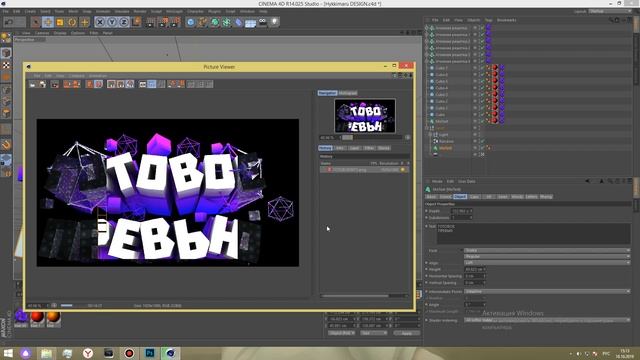Toggle the X axis lock
This screenshot has height=360, width=640.
coord(100,22)
